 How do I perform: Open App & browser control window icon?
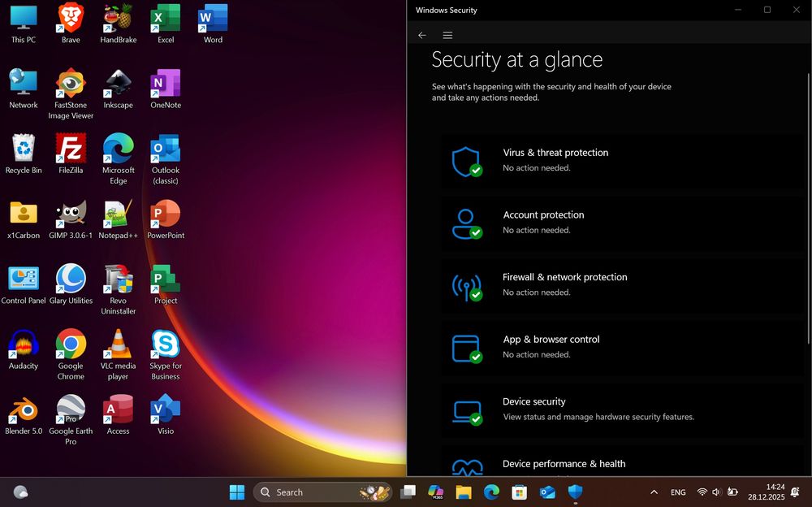coord(467,349)
